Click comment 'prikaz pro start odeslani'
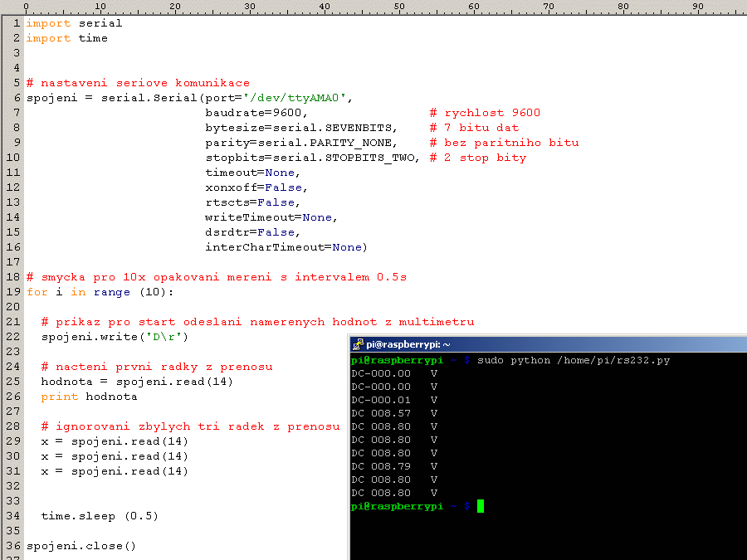Screen dimensions: 747x560 258,322
